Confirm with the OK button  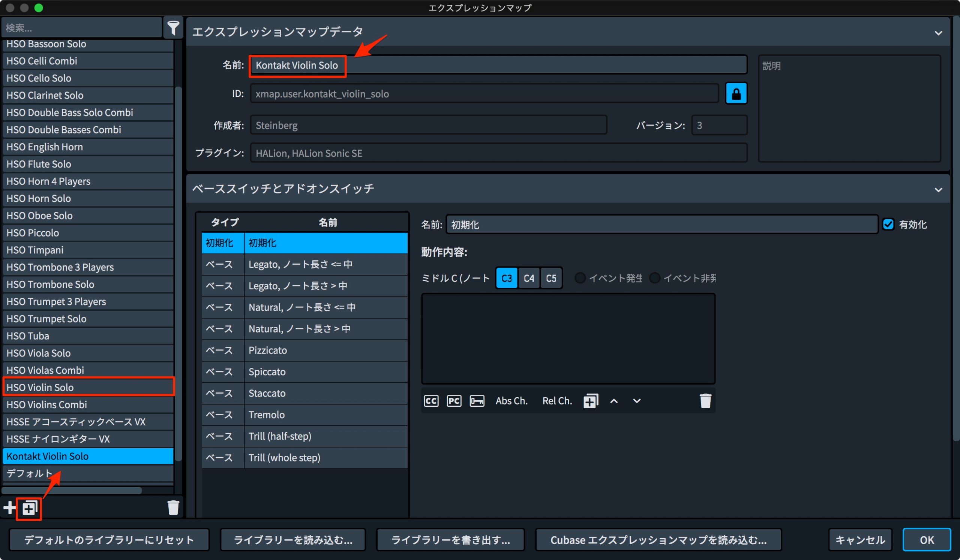(927, 540)
